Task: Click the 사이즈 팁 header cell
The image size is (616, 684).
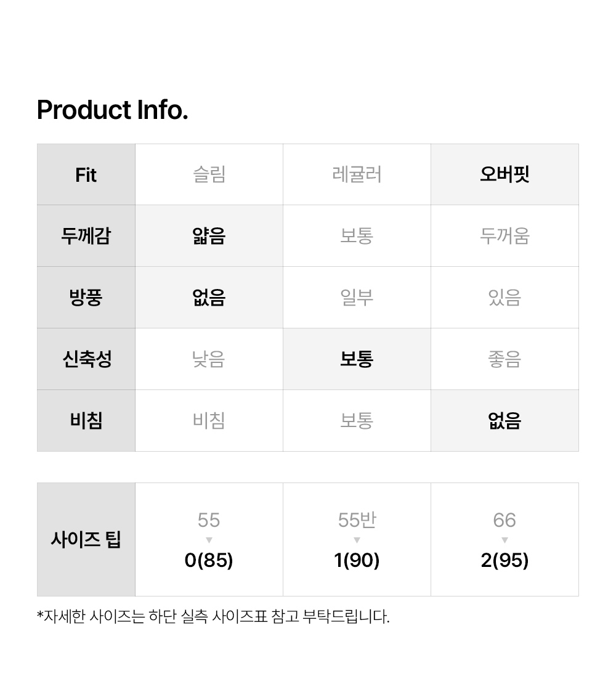Action: pos(86,540)
